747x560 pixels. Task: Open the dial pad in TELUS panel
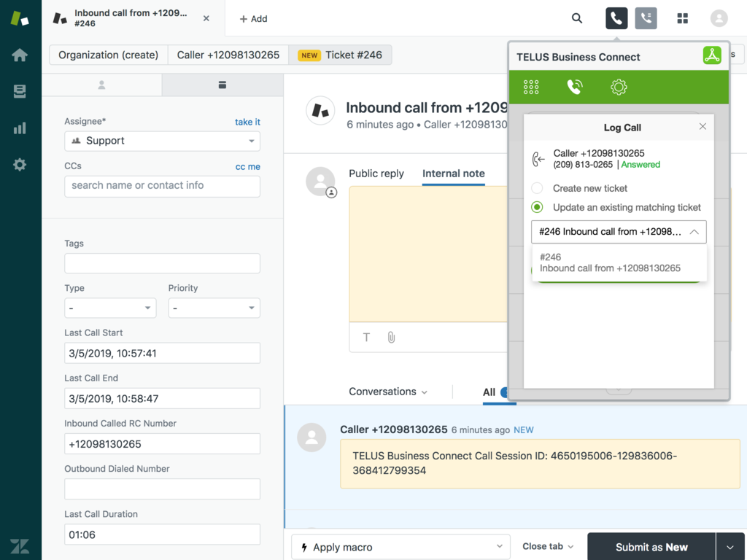(x=531, y=87)
